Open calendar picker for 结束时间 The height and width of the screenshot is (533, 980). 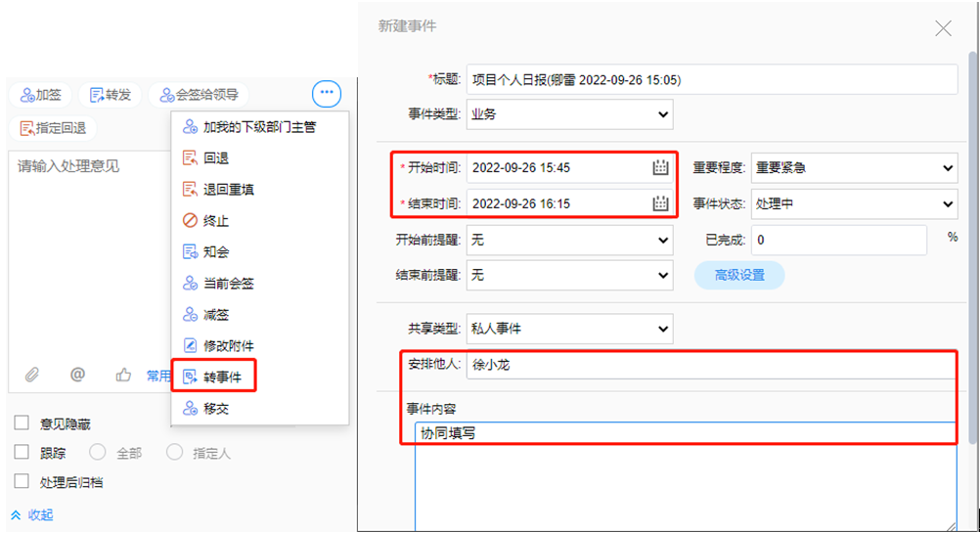click(x=660, y=203)
